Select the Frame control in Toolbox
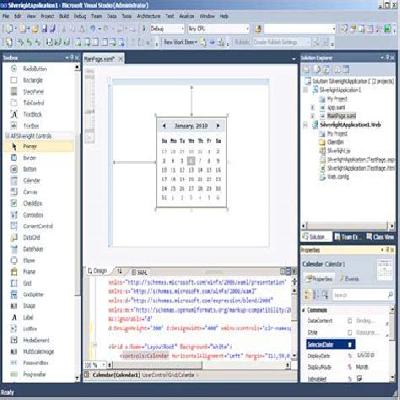The image size is (400, 400). [x=29, y=271]
